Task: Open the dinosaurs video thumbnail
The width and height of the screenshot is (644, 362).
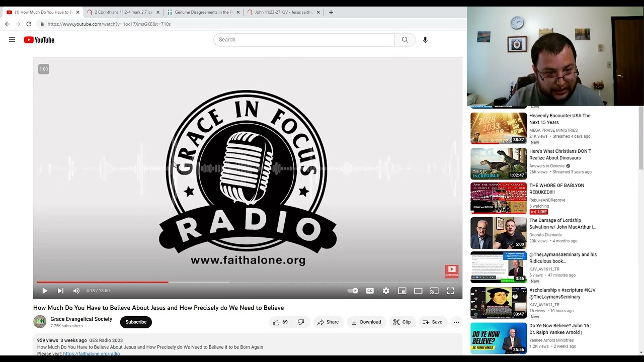Action: [499, 164]
